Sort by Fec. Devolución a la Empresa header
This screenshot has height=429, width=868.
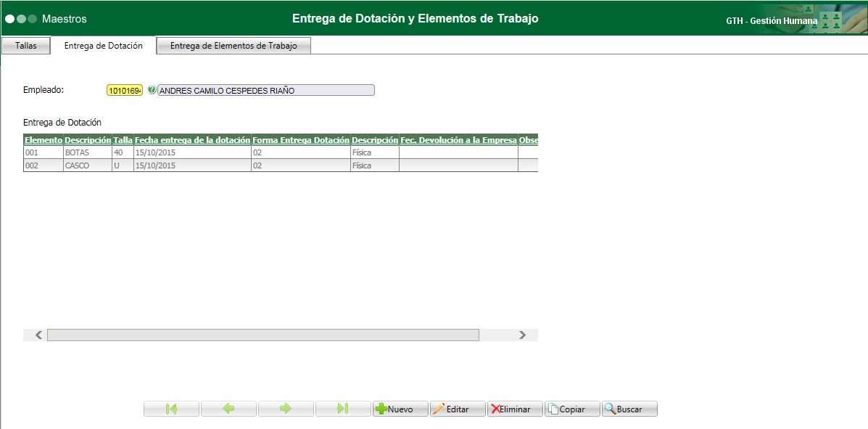459,140
